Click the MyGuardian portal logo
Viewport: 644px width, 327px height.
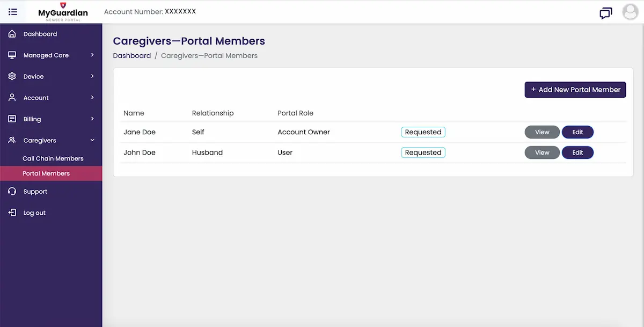(x=62, y=12)
